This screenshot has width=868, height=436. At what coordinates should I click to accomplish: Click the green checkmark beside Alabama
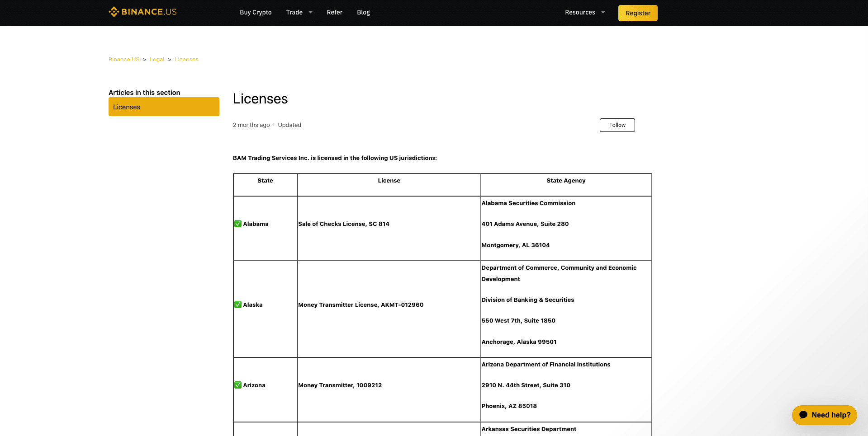click(x=238, y=224)
